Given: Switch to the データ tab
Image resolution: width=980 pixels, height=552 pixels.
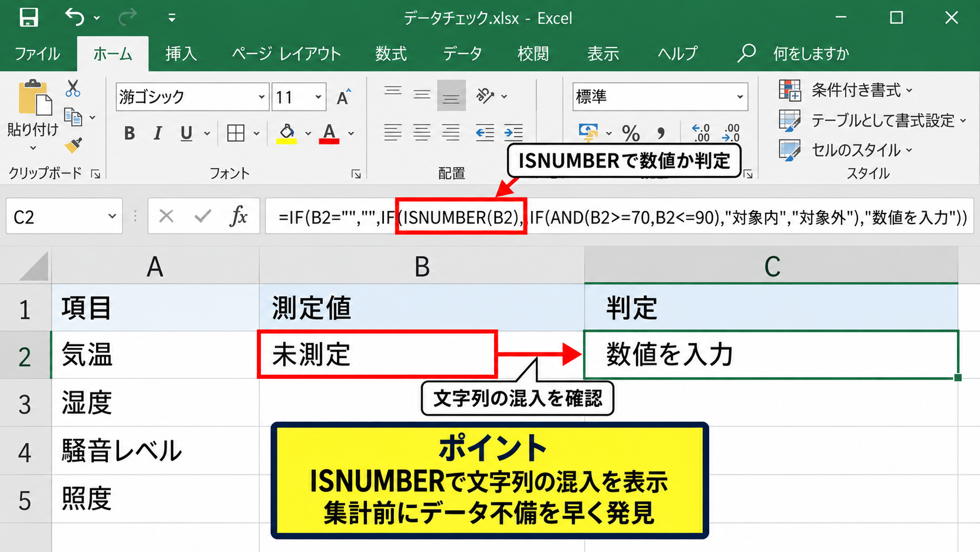Looking at the screenshot, I should click(x=462, y=54).
